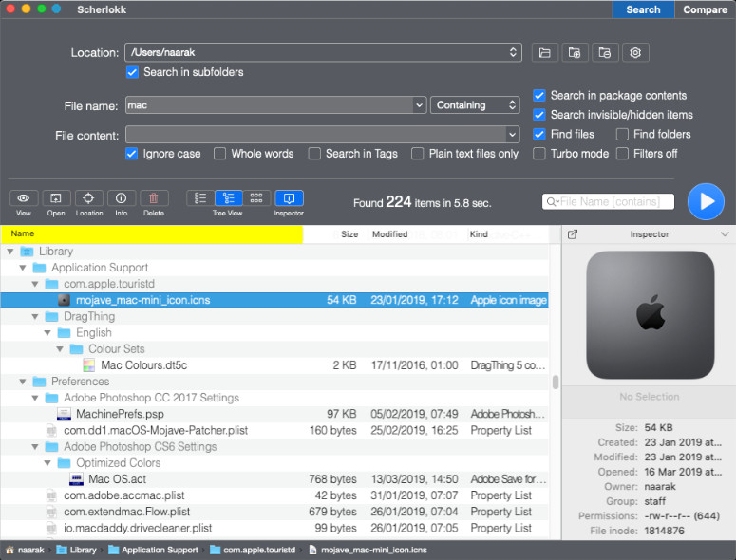Click the Mac Colours.dt5c file icon
The width and height of the screenshot is (736, 560).
pyautogui.click(x=88, y=365)
